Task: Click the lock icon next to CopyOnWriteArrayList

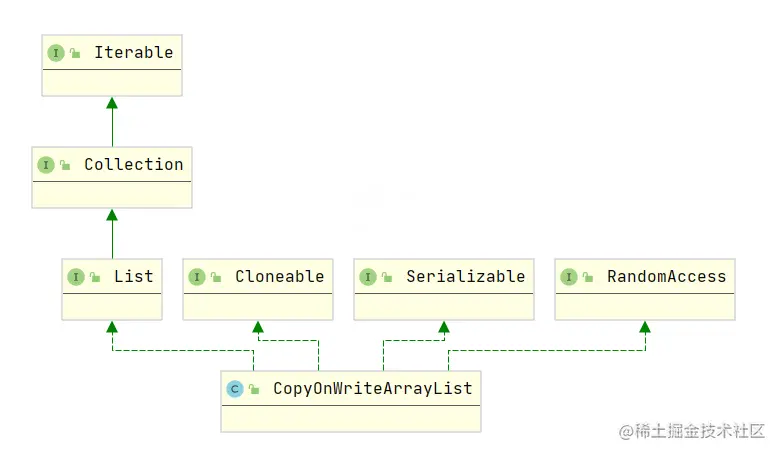Action: coord(254,389)
